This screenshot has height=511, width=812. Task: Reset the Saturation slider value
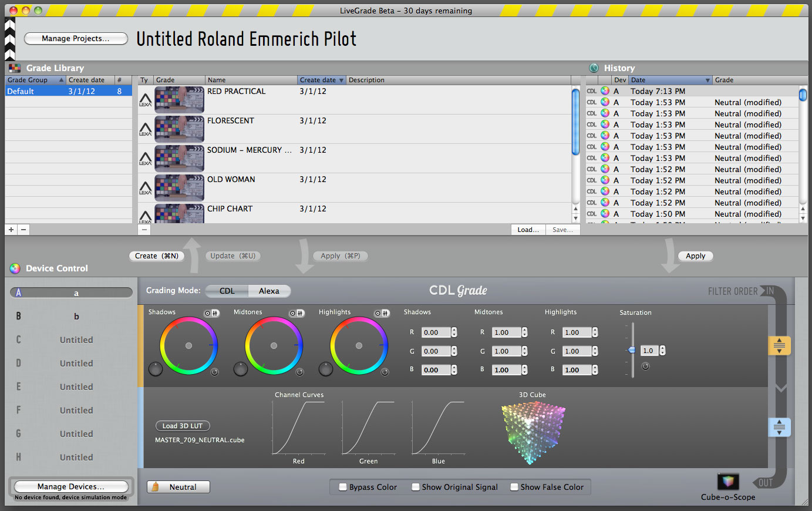645,367
